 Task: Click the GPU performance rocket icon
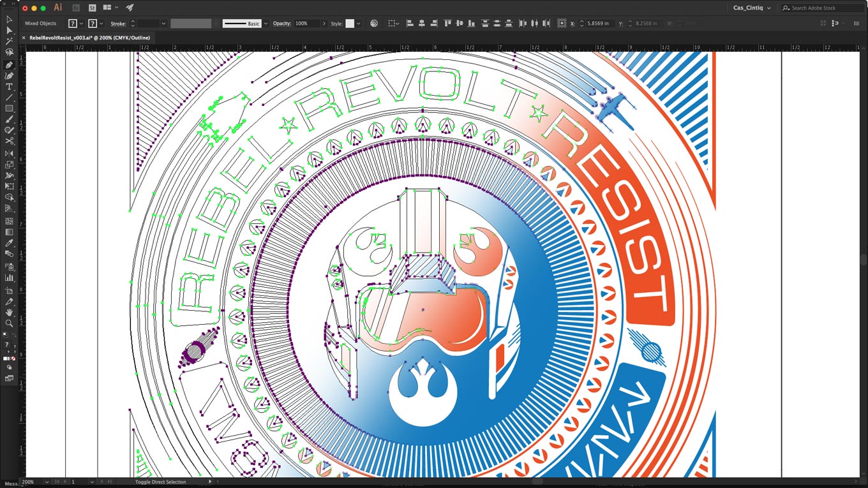click(130, 8)
